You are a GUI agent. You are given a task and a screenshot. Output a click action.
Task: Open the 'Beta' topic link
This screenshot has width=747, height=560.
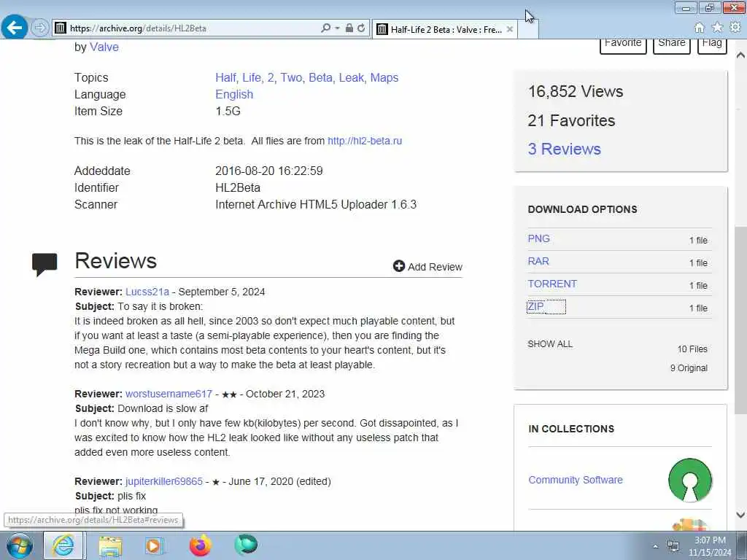pos(321,77)
